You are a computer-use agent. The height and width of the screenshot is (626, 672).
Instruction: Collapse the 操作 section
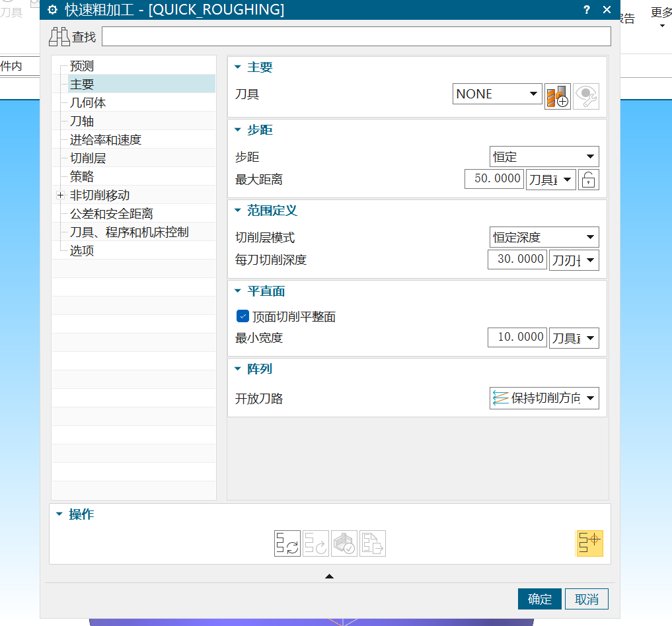click(x=59, y=514)
